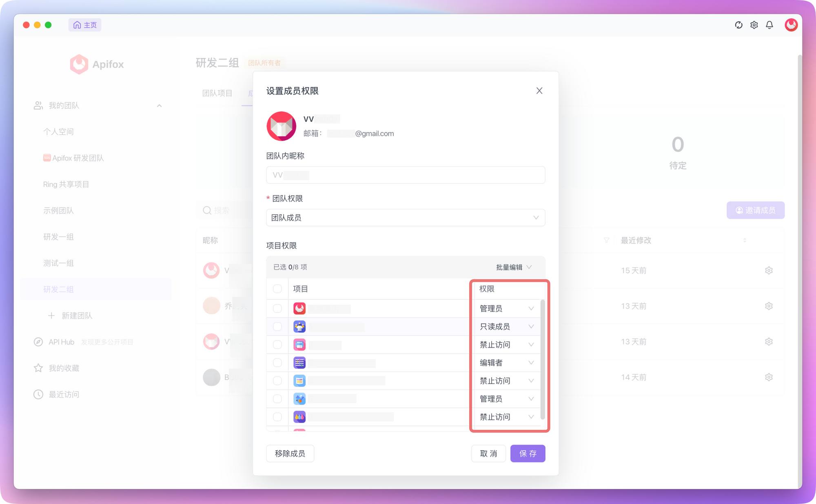
Task: Click the 待定 zero count
Action: 678,144
